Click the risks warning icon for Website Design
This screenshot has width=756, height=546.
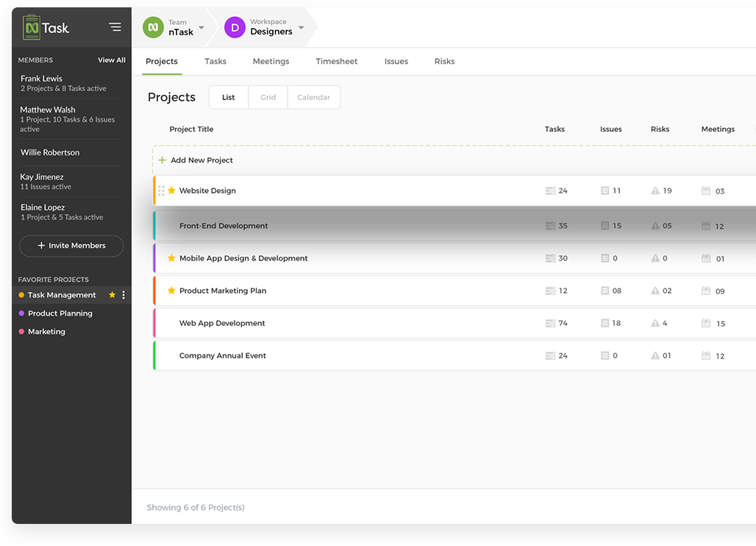(655, 191)
